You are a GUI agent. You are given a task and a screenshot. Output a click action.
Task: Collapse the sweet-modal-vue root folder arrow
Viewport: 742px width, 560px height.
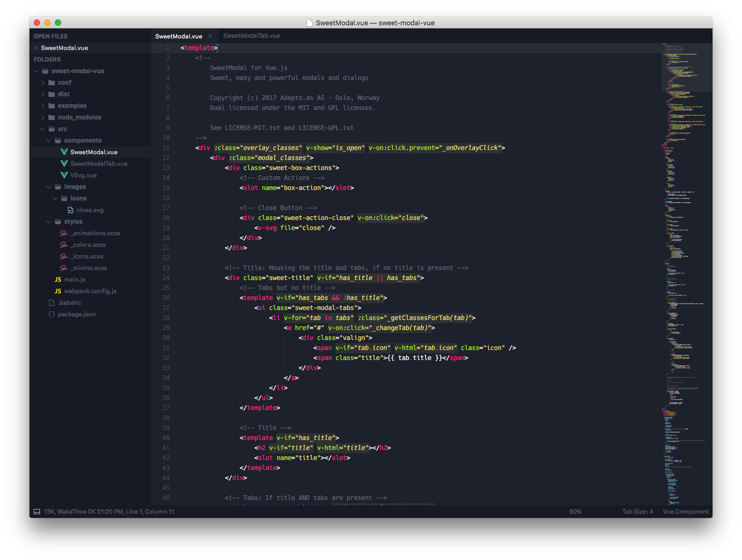(x=36, y=71)
